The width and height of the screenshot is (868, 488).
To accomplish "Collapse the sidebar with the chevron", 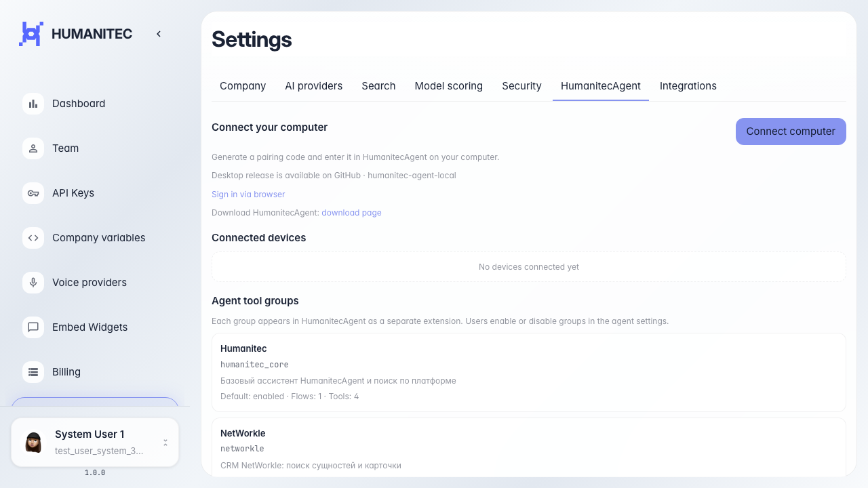I will [159, 34].
